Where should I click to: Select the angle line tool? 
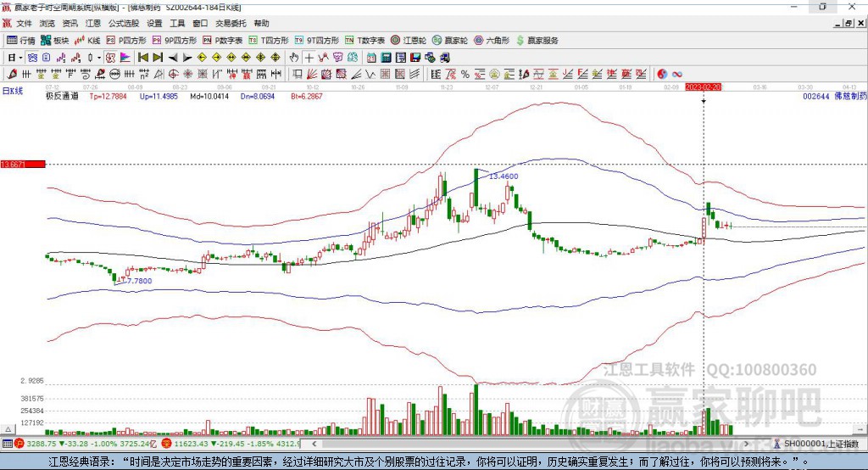pos(355,74)
